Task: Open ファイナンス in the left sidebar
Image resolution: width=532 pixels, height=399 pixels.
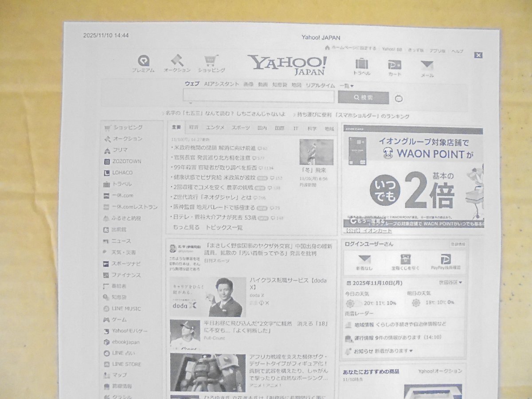Action: click(122, 275)
